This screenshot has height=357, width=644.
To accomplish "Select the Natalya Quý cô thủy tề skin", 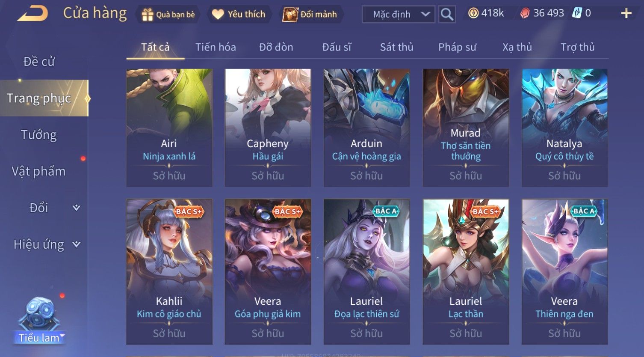I will [564, 128].
